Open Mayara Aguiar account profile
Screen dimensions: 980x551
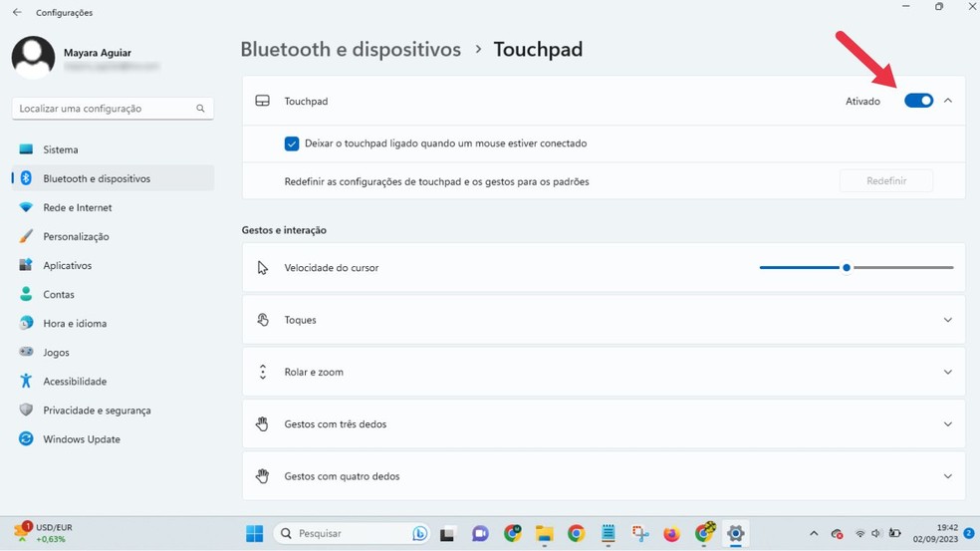(86, 58)
